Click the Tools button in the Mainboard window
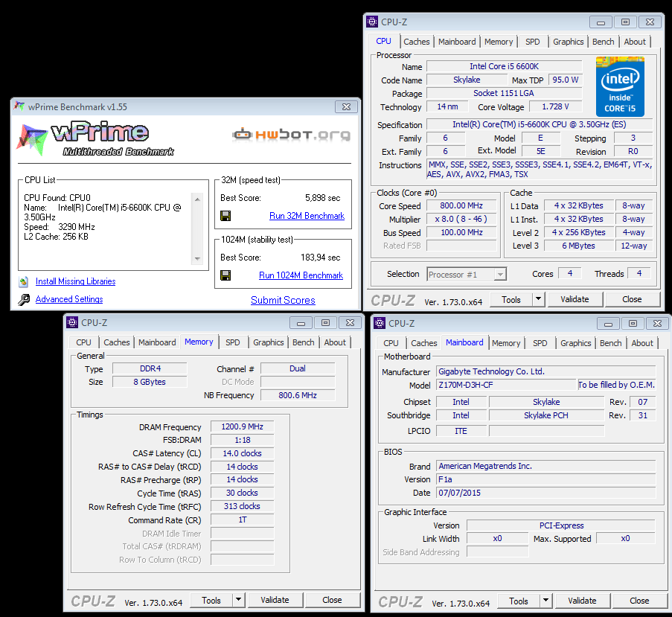This screenshot has width=672, height=617. click(x=519, y=601)
